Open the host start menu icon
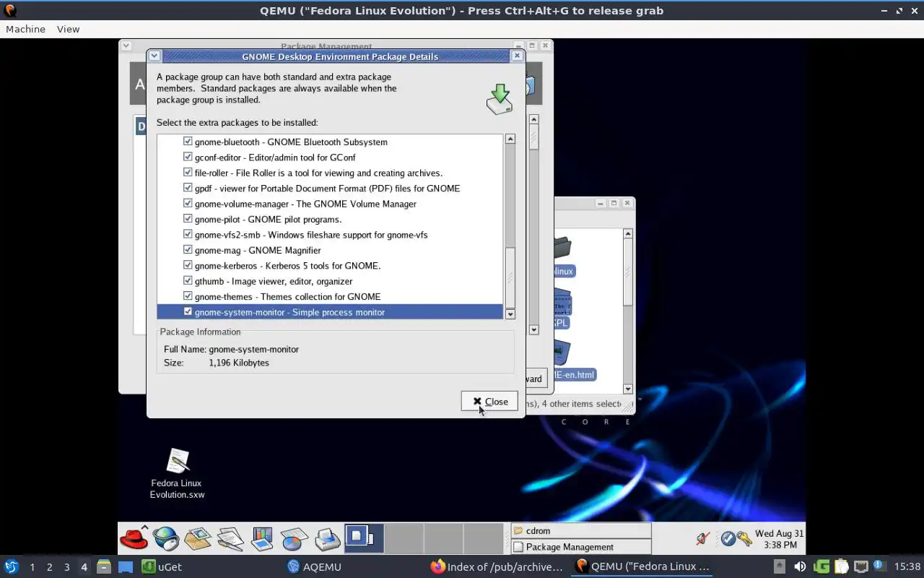The width and height of the screenshot is (924, 578). pyautogui.click(x=11, y=566)
